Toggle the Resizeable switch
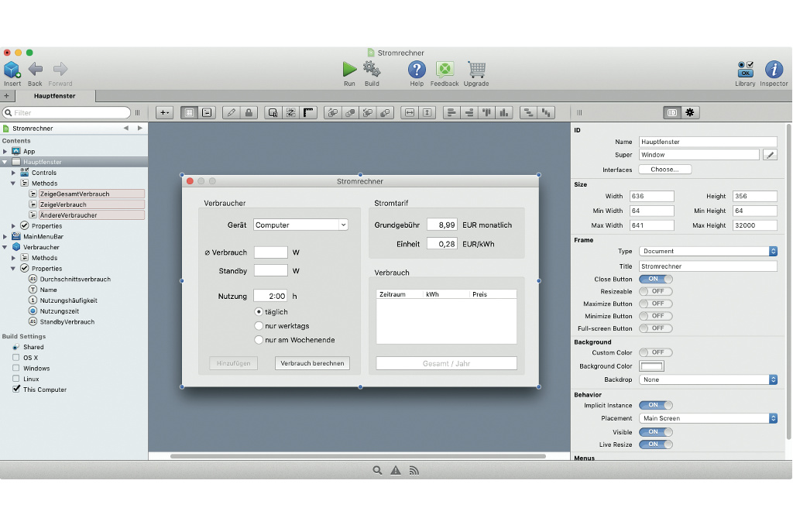Viewport: 793px width, 532px height. coord(656,291)
